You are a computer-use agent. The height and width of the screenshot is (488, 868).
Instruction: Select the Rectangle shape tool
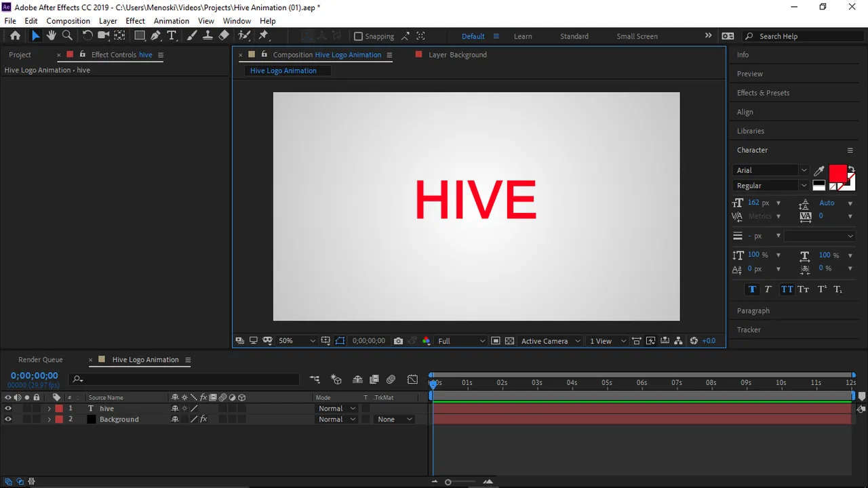click(140, 36)
